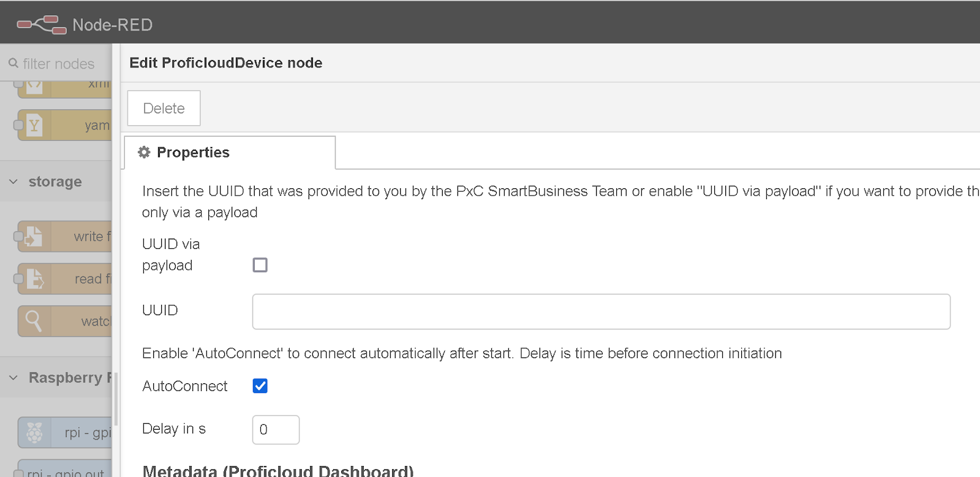
Task: Click the Node-RED logo icon
Action: coord(42,25)
